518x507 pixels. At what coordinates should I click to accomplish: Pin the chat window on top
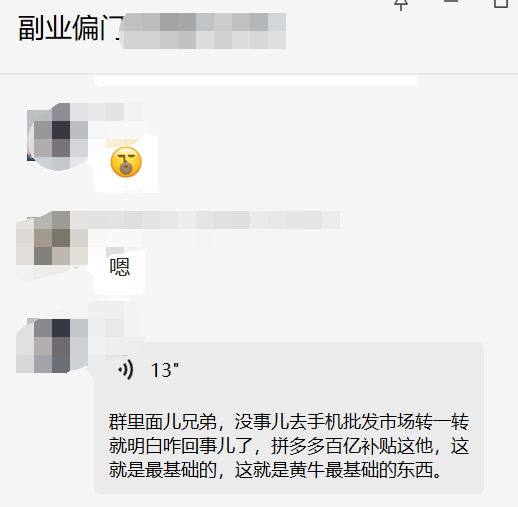pyautogui.click(x=401, y=5)
